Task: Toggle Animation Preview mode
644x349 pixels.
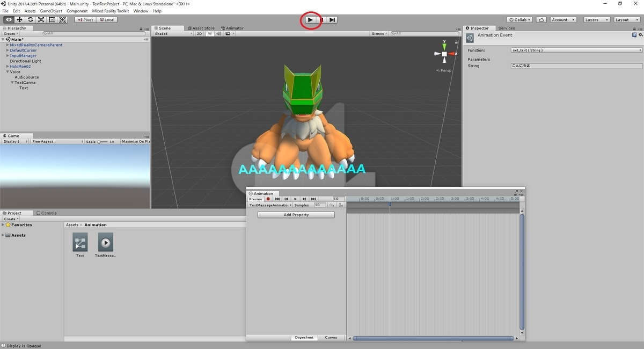Action: click(255, 199)
